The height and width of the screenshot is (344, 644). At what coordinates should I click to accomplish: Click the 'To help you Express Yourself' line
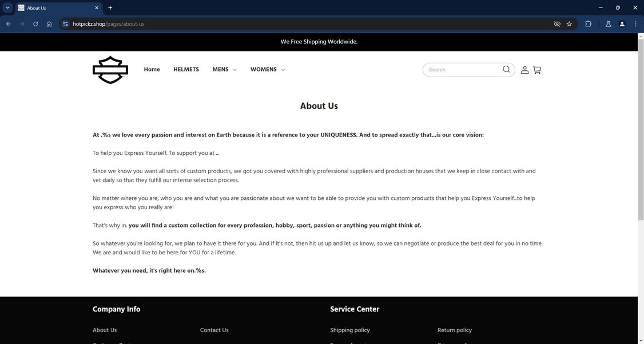tap(155, 153)
